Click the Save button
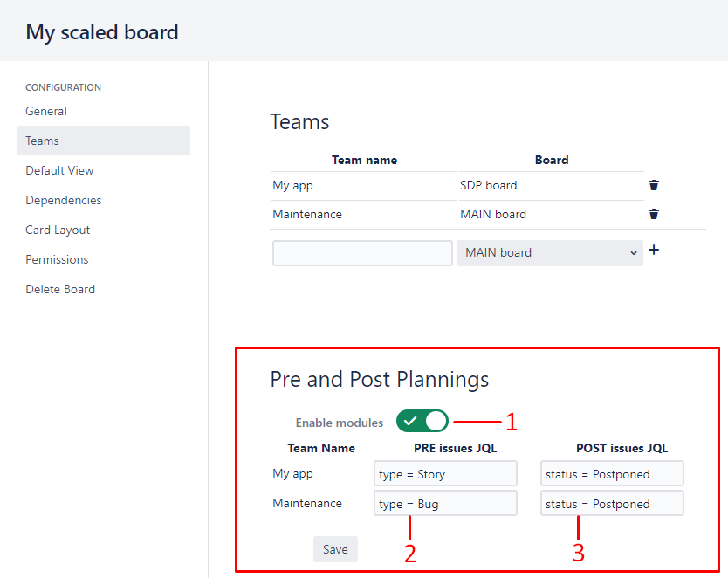 [x=335, y=549]
